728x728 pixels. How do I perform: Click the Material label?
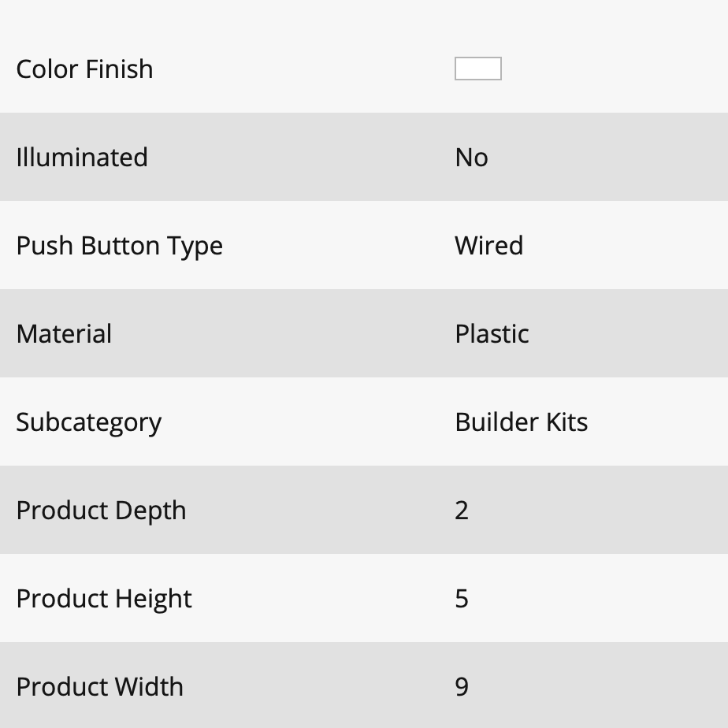(x=64, y=334)
